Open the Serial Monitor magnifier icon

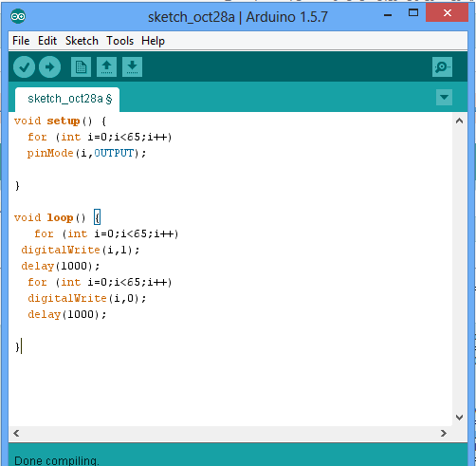442,67
